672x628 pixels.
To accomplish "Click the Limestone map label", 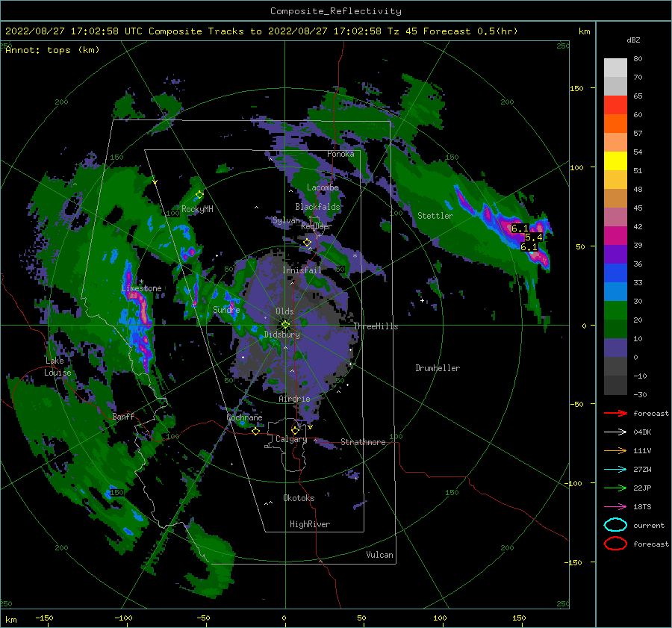I will click(x=141, y=288).
